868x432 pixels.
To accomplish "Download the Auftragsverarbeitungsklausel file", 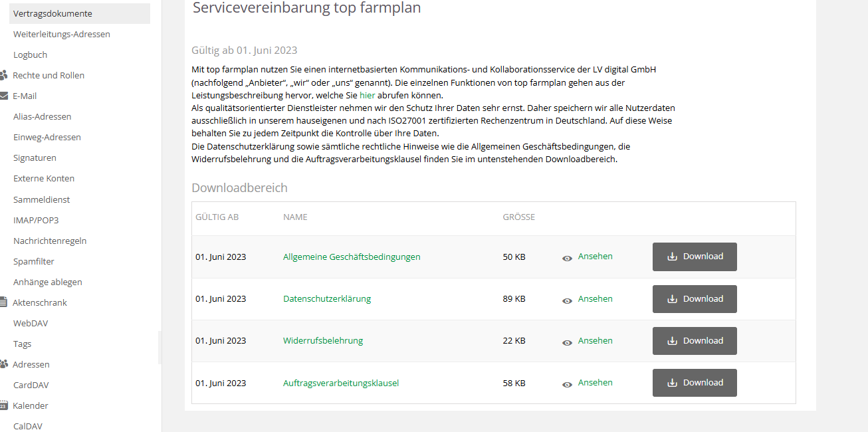I will tap(695, 382).
